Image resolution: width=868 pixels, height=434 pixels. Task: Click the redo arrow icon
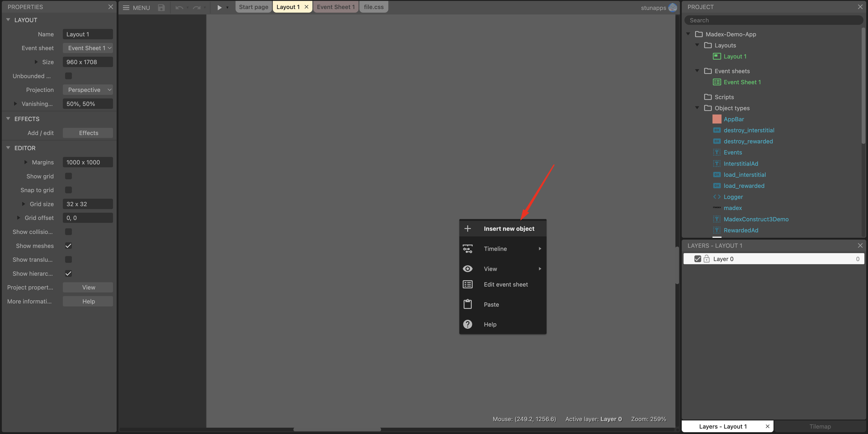tap(197, 7)
